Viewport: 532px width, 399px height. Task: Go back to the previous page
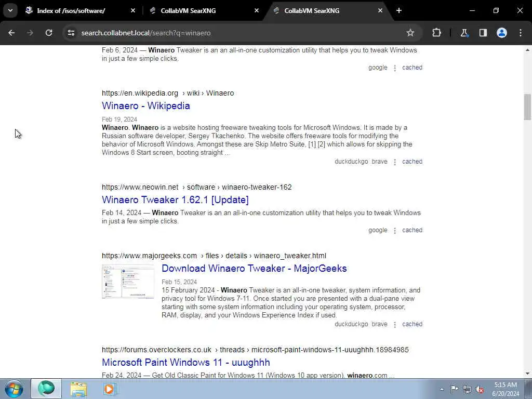click(11, 33)
